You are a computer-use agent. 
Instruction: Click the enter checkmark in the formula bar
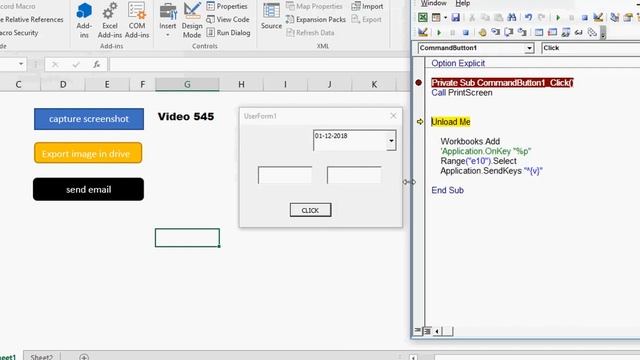click(76, 64)
